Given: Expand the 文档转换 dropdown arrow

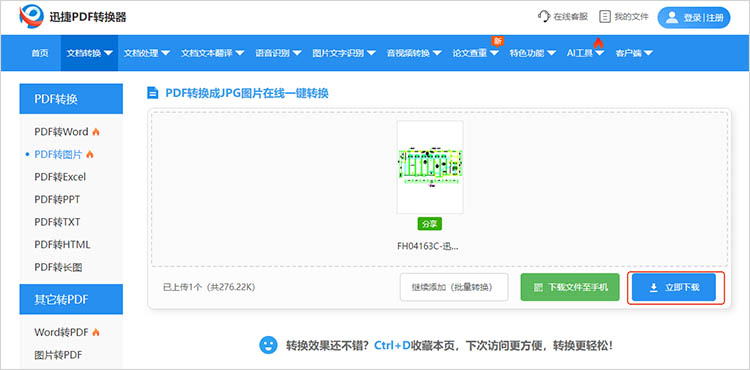Looking at the screenshot, I should pyautogui.click(x=108, y=53).
